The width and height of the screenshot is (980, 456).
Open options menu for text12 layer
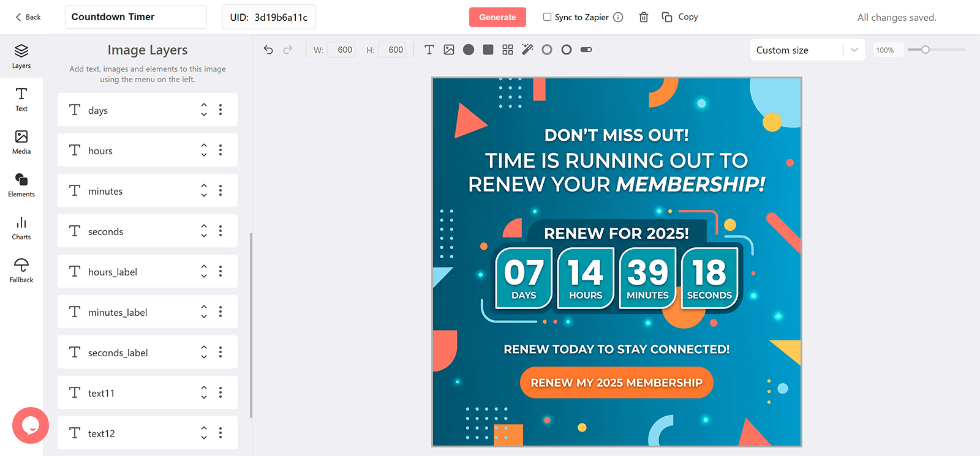click(x=221, y=433)
